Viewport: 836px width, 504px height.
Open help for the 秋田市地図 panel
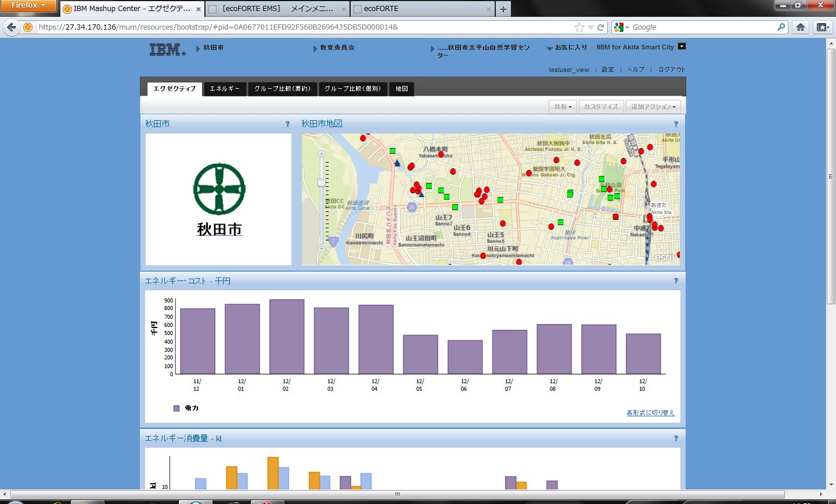676,124
